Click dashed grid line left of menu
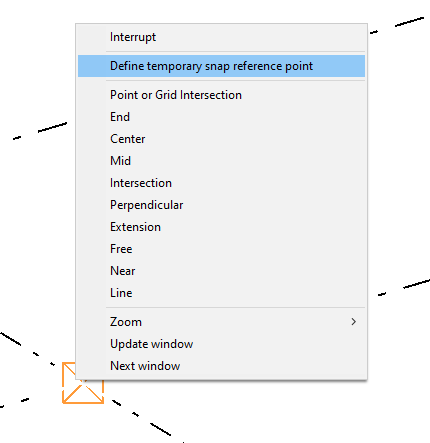 (52, 127)
